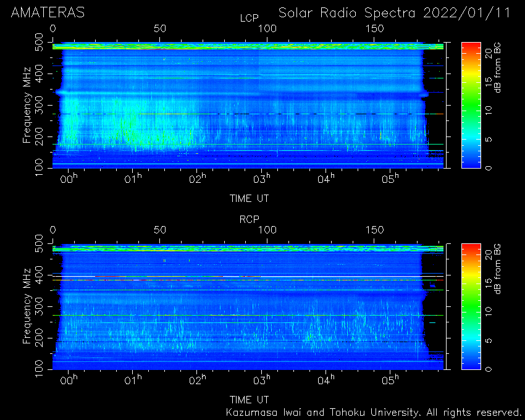Click the RCP color scale bar
Screen dimensions: 525x420
click(x=471, y=306)
